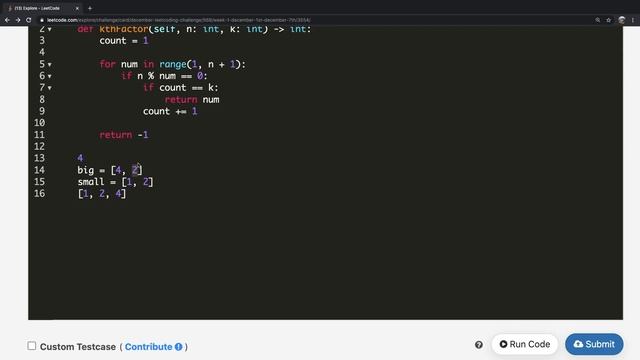Submit the solution
The image size is (640, 360).
click(594, 344)
